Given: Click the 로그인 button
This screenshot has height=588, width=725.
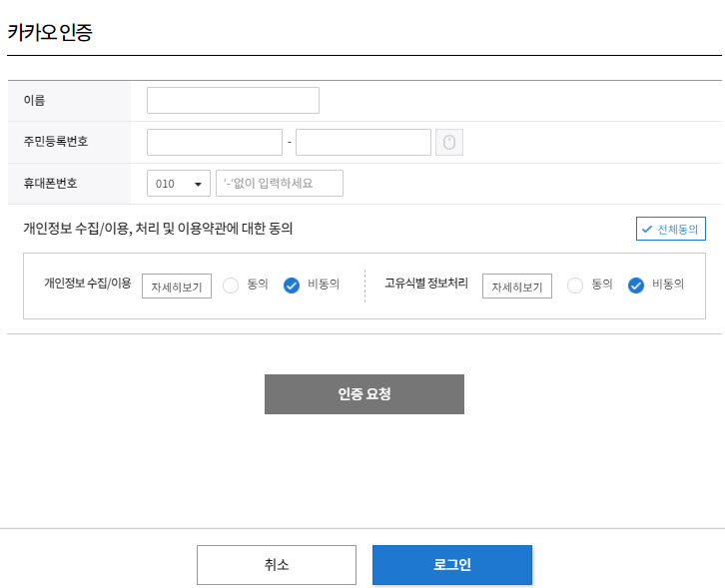Looking at the screenshot, I should click(452, 565).
